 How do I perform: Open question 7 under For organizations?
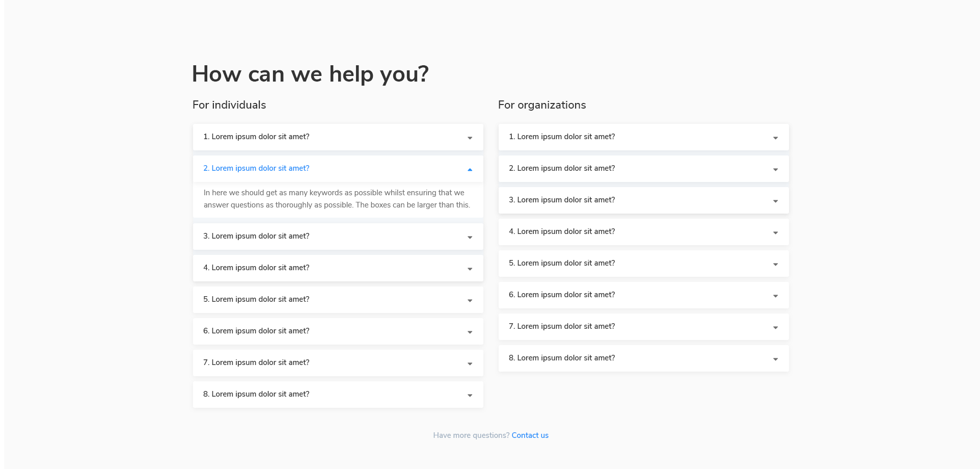(x=643, y=327)
